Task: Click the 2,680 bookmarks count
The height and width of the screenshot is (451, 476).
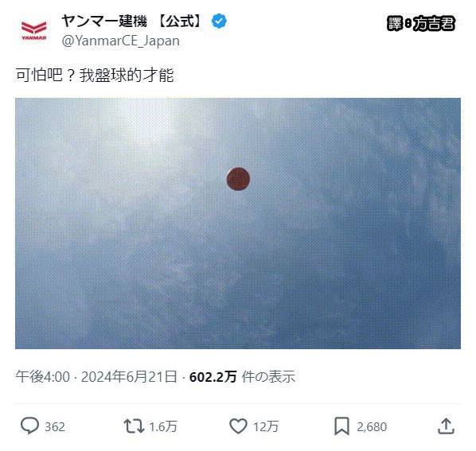Action: tap(372, 426)
